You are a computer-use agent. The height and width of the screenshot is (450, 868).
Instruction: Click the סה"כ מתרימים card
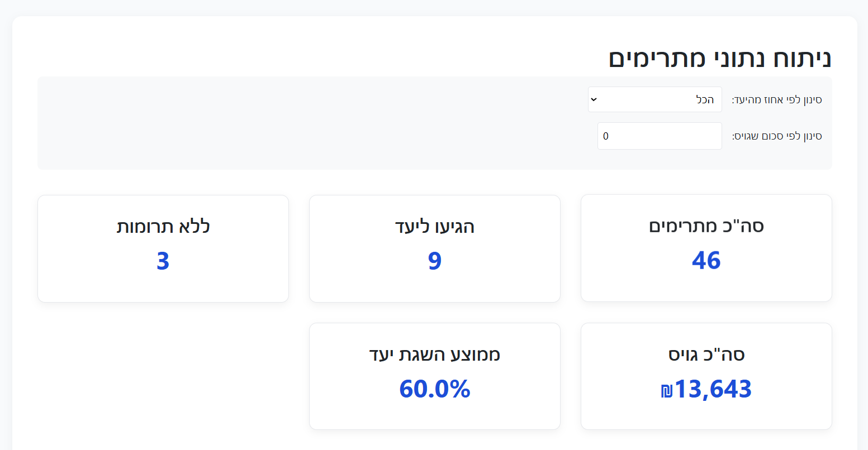click(706, 248)
